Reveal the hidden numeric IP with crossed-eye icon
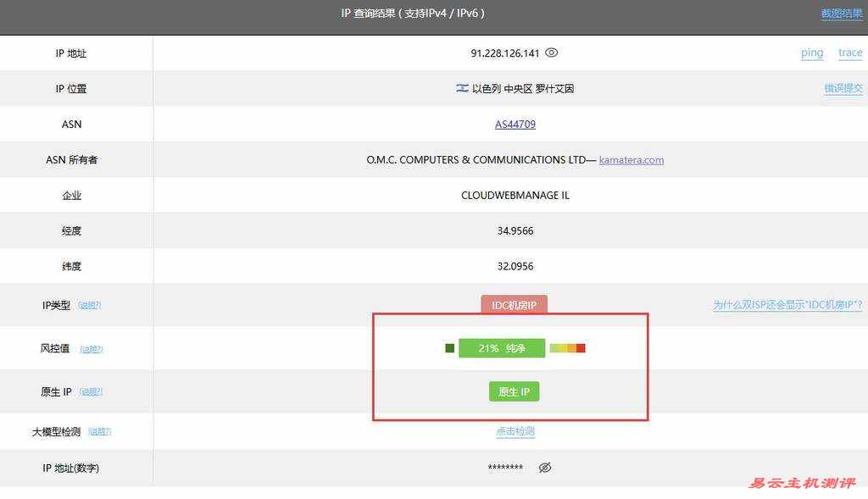The height and width of the screenshot is (499, 868). point(545,468)
